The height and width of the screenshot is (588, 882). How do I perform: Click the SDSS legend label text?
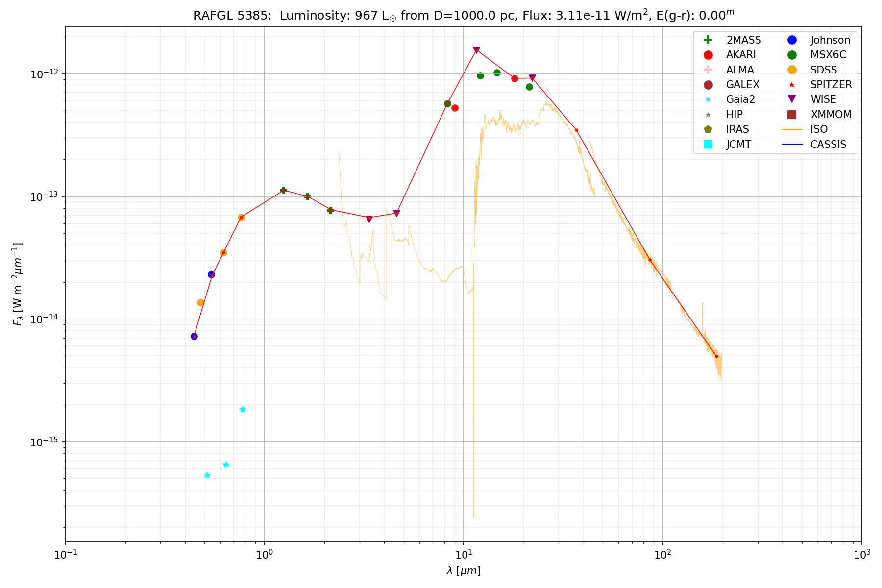tap(823, 70)
